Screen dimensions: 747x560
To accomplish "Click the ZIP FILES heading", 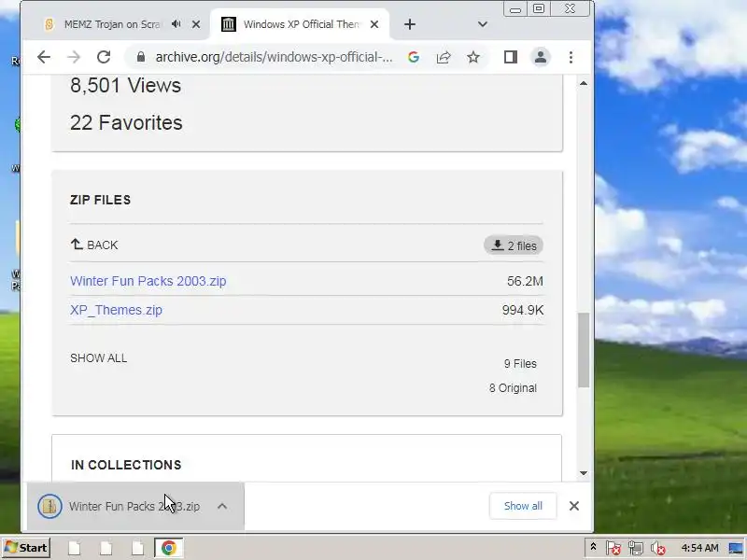I will [x=100, y=200].
